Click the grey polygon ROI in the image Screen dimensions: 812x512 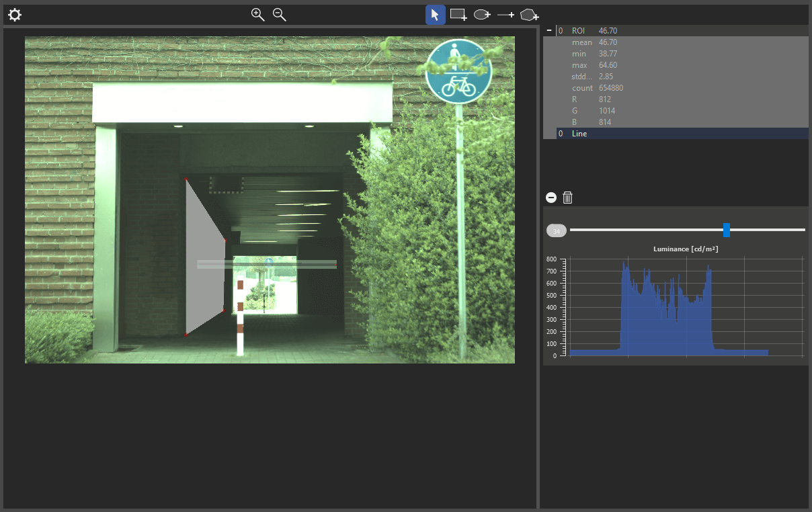click(x=206, y=259)
